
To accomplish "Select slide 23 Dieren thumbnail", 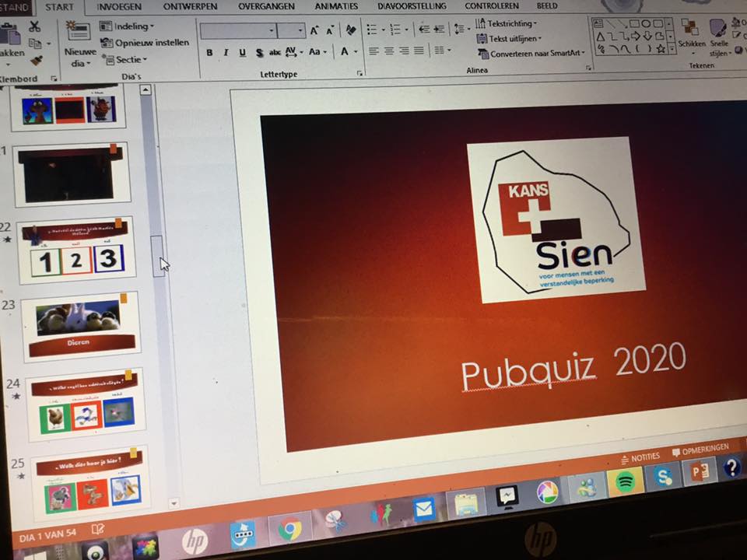I will [x=81, y=327].
